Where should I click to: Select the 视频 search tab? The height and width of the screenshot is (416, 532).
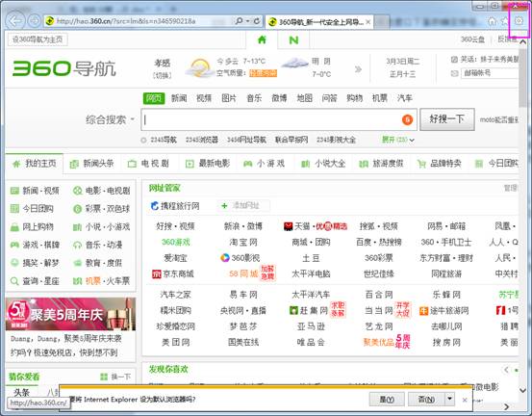click(x=204, y=98)
